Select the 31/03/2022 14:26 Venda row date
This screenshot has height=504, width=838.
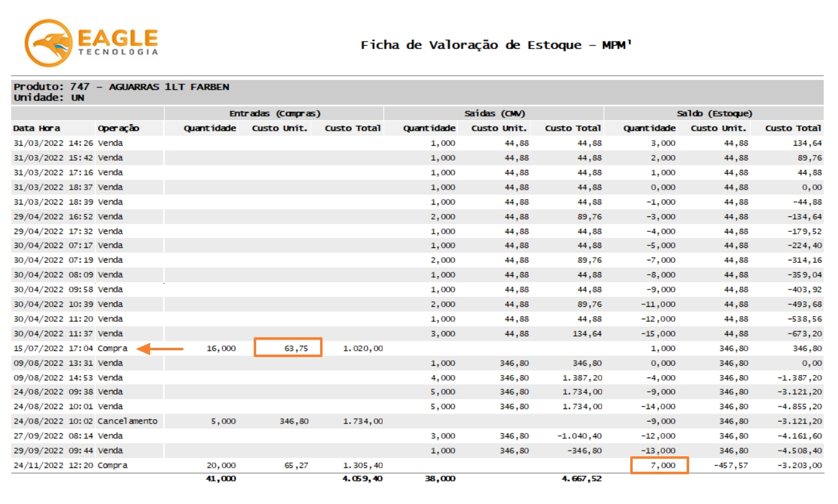pos(52,143)
